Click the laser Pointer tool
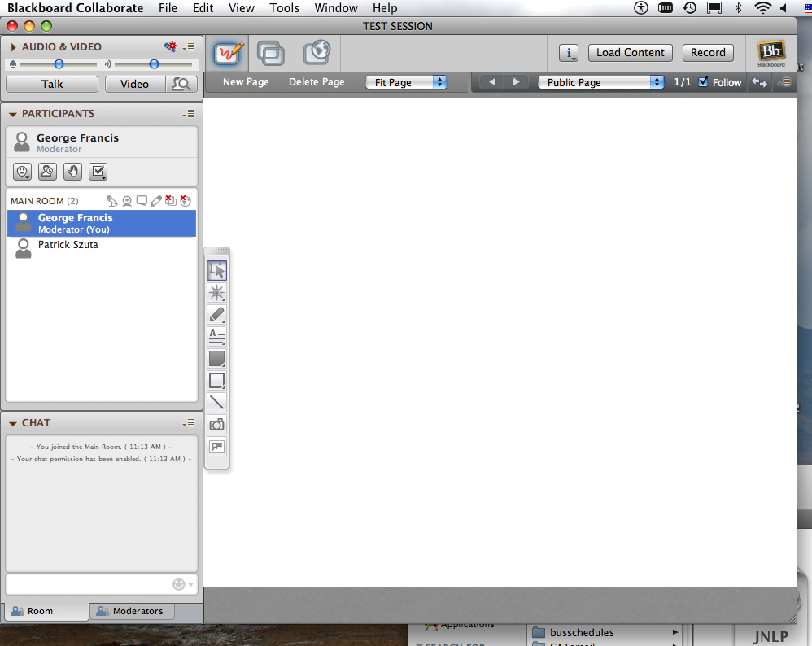This screenshot has height=646, width=812. point(216,293)
